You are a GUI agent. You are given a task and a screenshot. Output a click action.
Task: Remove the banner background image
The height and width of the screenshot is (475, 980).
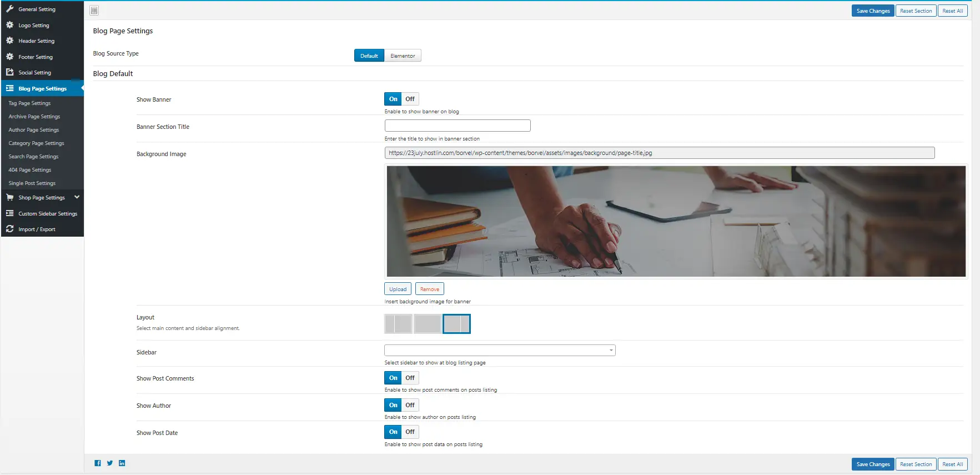coord(429,289)
